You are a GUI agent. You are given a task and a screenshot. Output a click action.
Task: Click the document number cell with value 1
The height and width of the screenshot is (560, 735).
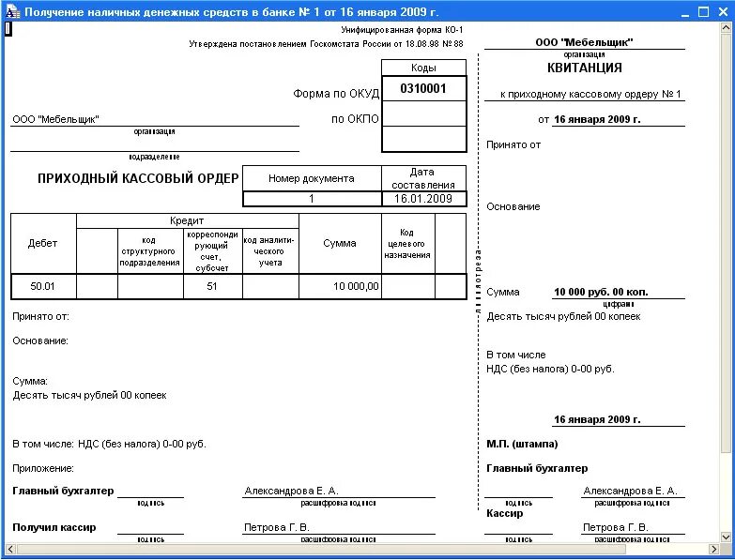click(x=312, y=199)
